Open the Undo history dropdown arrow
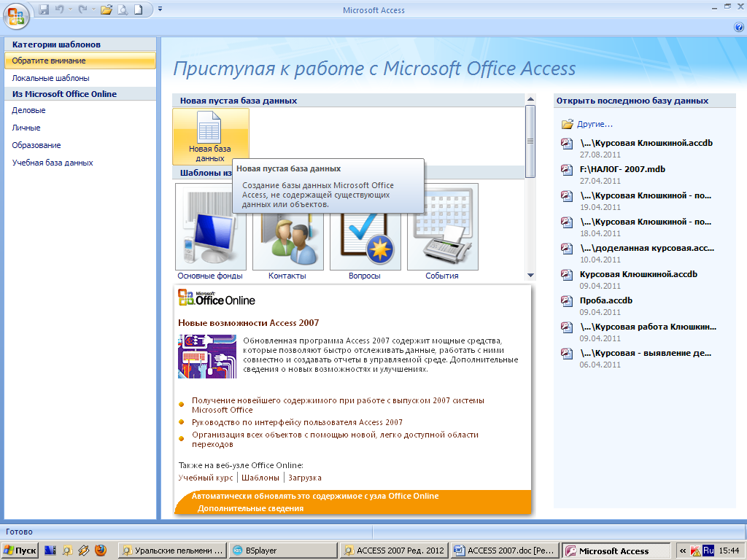Screen dimensions: 747x560 click(70, 9)
